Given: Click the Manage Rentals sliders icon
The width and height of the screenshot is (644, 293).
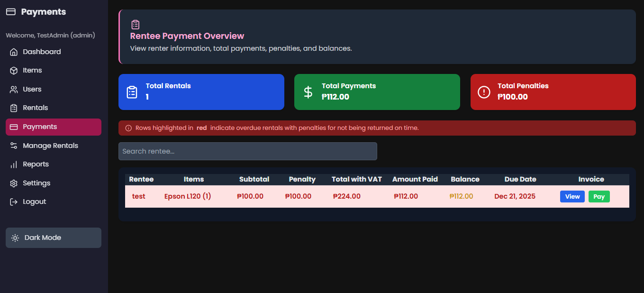Looking at the screenshot, I should (x=14, y=146).
